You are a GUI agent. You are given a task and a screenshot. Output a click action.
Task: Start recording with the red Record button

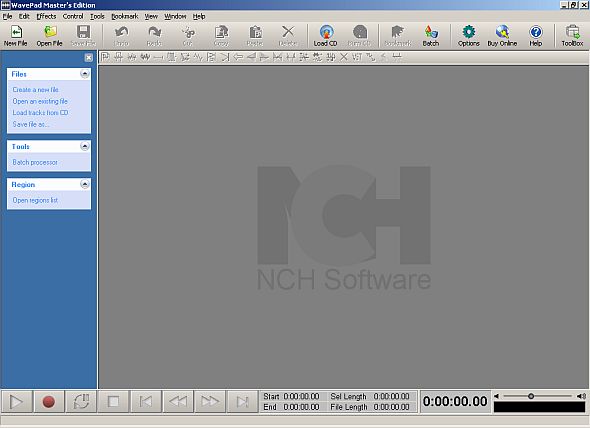point(49,402)
